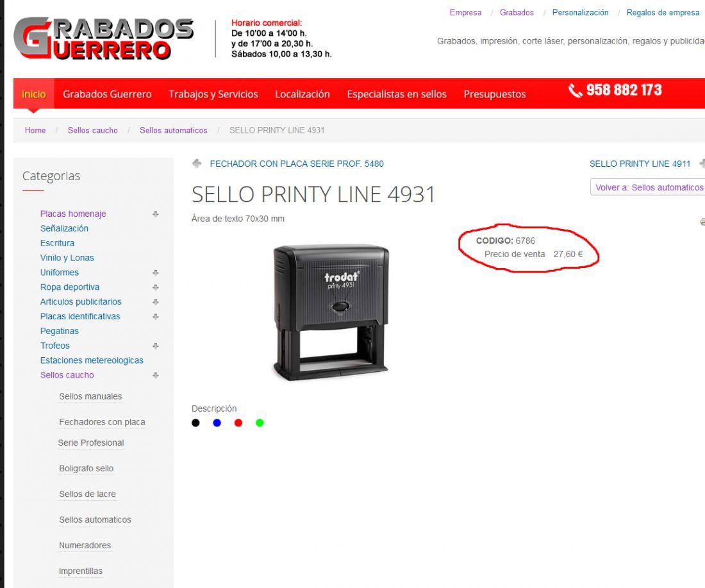Screen dimensions: 705x588
Task: Expand the Trofeos category plus icon
Action: click(x=156, y=346)
